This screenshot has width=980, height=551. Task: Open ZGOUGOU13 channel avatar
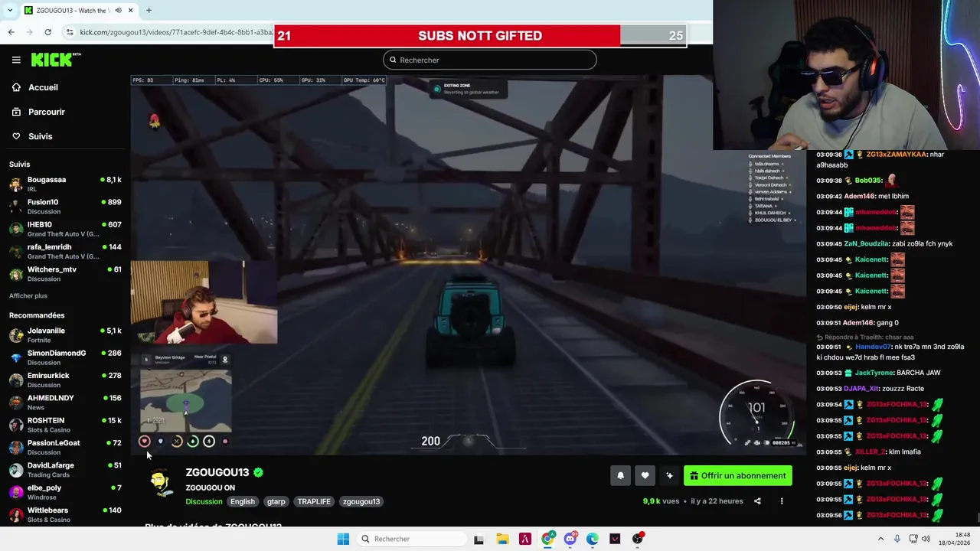[161, 483]
